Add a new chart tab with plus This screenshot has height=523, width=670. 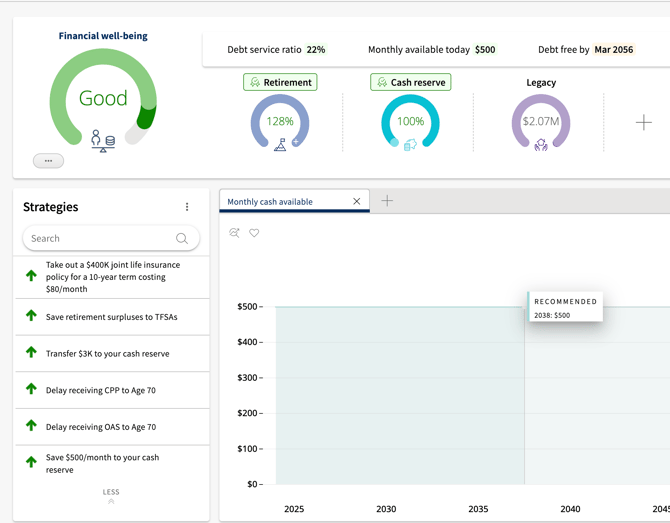pos(387,201)
